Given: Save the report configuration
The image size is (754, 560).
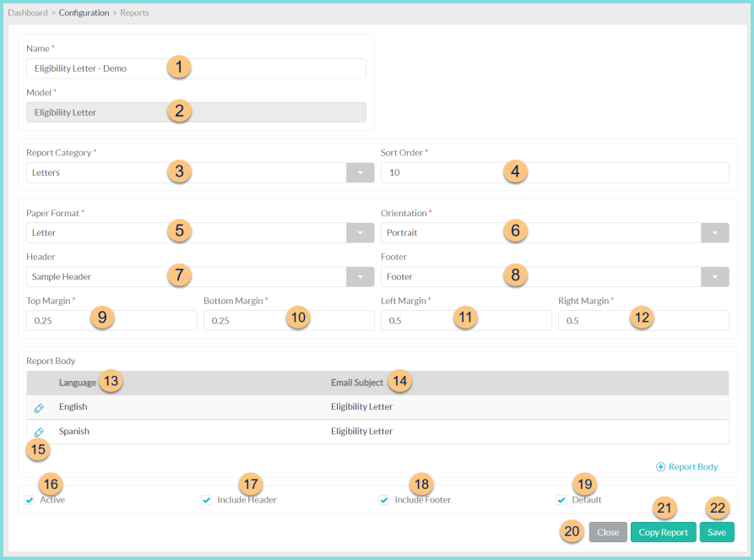Looking at the screenshot, I should (x=716, y=532).
